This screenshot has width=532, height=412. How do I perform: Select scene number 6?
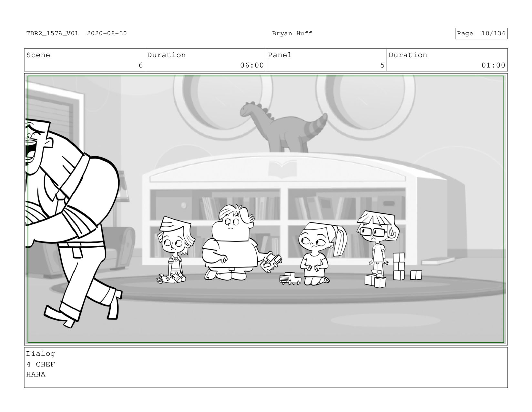point(140,65)
